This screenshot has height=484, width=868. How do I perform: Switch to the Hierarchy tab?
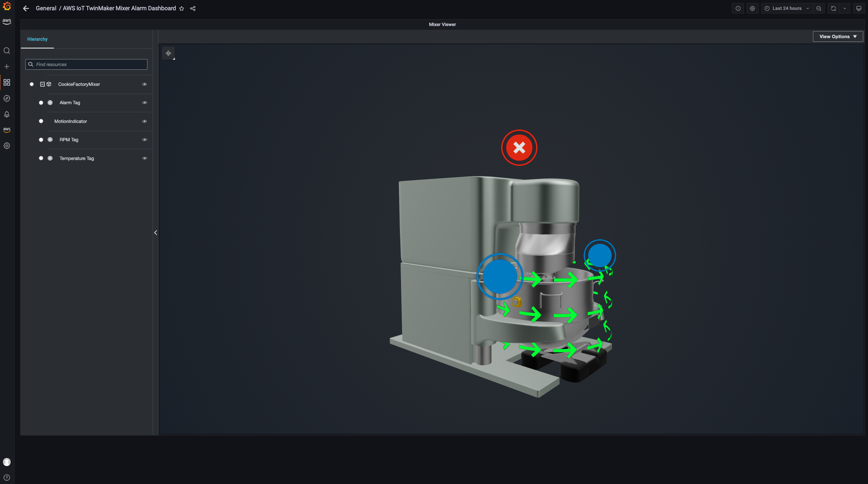(37, 39)
